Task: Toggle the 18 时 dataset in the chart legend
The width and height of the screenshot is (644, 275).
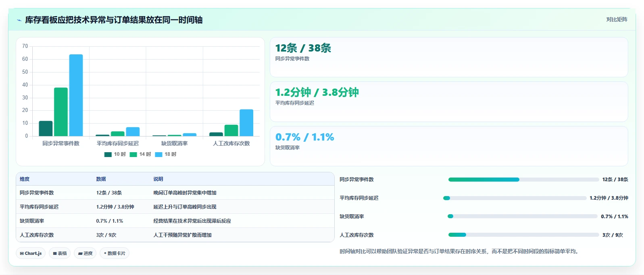Action: tap(166, 154)
